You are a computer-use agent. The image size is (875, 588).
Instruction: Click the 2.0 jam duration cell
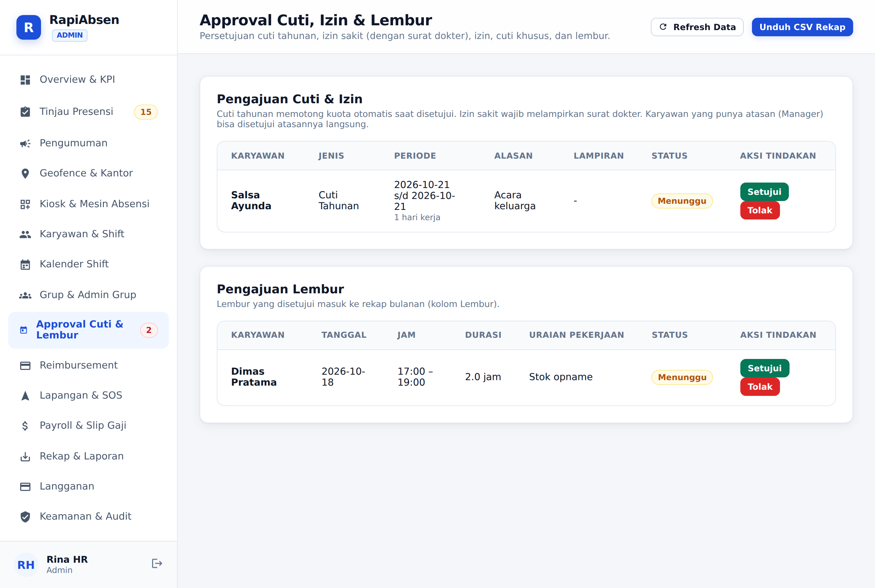click(x=483, y=377)
